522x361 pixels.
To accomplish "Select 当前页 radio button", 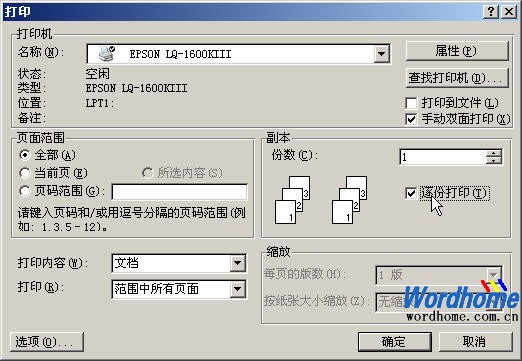I will click(25, 173).
